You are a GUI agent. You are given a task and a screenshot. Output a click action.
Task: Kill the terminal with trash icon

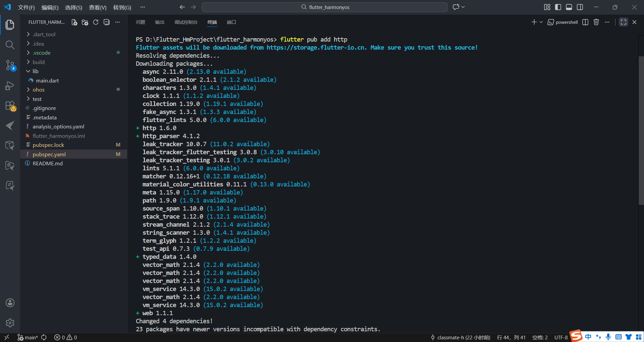(x=596, y=22)
